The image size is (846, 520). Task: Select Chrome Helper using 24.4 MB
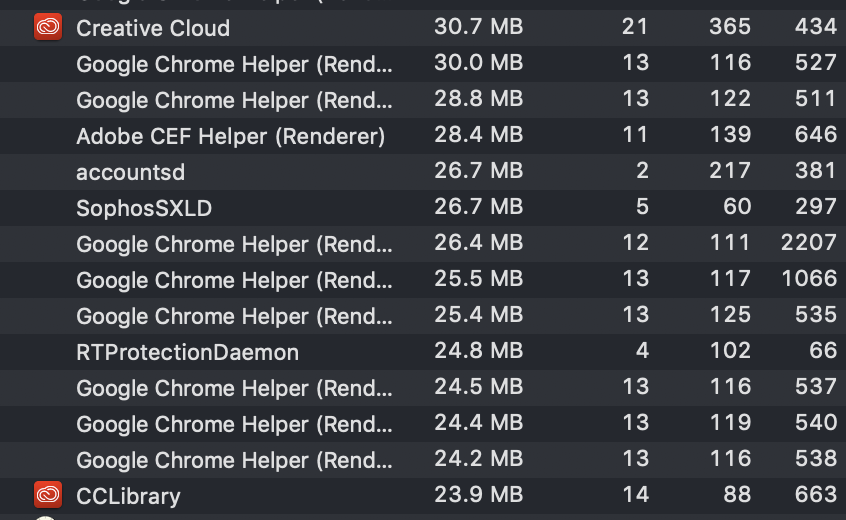(423, 424)
